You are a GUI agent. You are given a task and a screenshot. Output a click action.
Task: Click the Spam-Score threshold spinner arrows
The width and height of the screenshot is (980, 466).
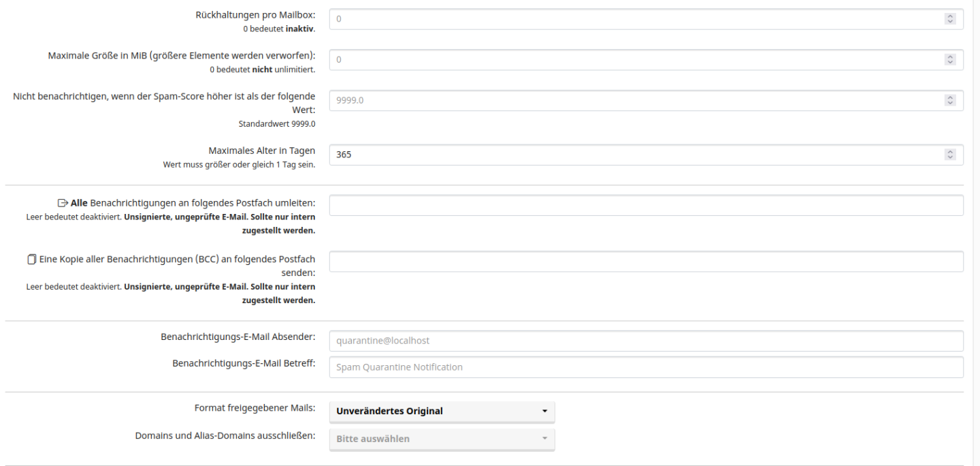[951, 100]
